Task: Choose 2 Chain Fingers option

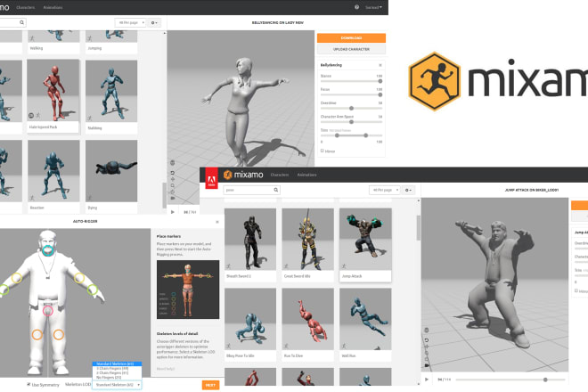Action: [117, 373]
